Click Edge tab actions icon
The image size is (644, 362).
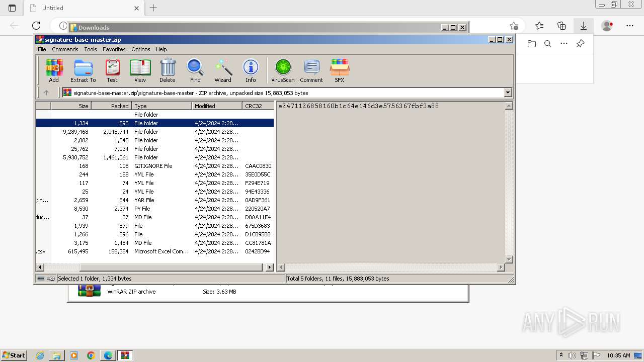[12, 8]
